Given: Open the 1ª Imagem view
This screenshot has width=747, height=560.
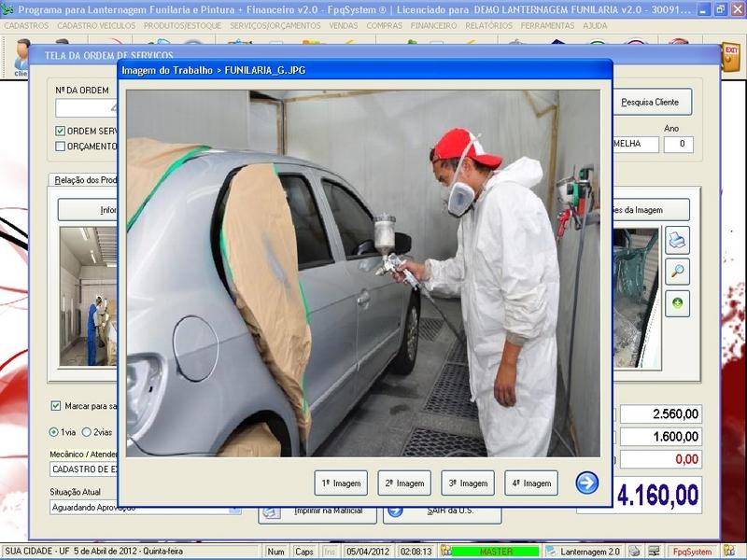Looking at the screenshot, I should click(x=341, y=483).
